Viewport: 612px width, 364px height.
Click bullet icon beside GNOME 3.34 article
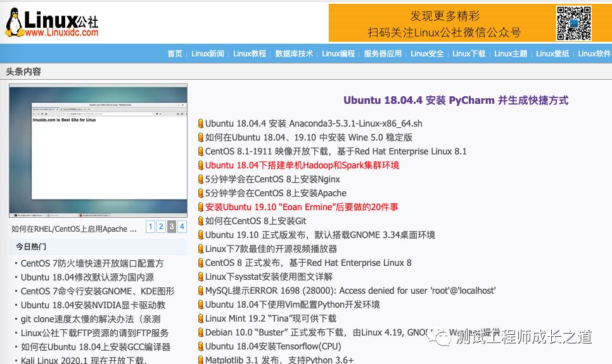201,235
